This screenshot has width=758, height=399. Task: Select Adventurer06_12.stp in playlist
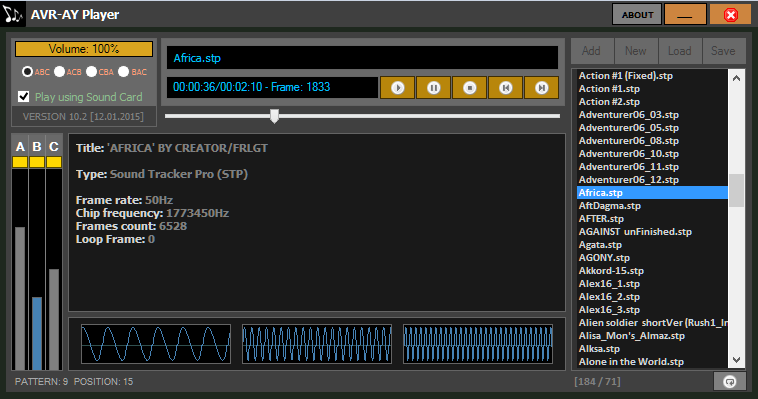pos(652,180)
